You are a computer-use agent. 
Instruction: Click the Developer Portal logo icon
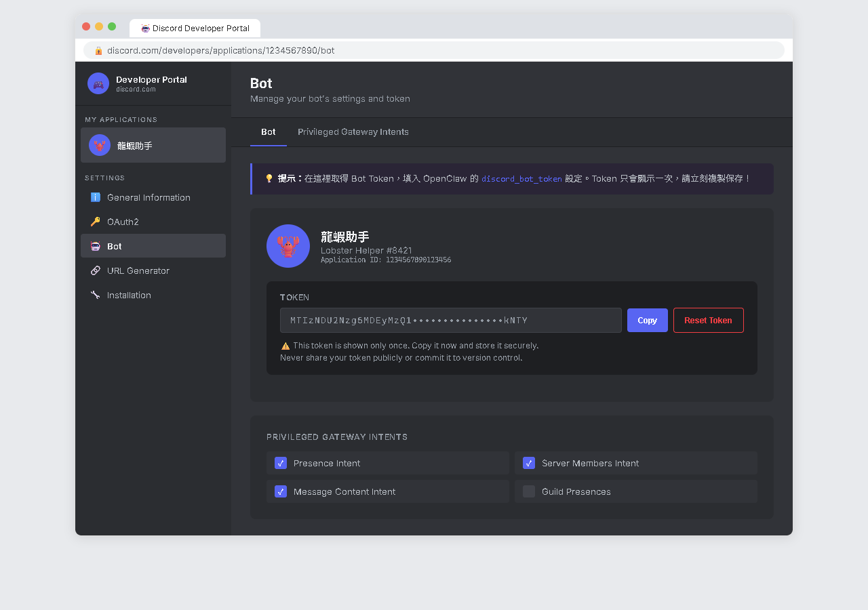click(98, 83)
